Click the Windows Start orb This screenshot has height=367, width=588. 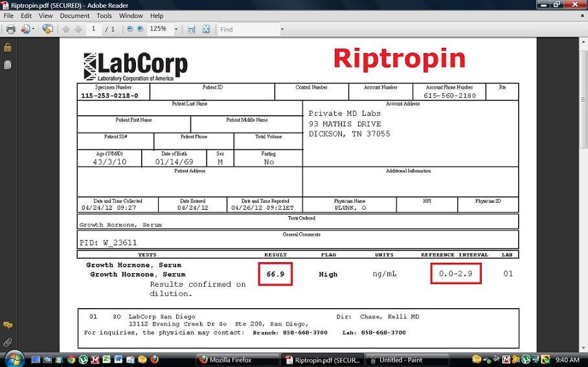[14, 359]
